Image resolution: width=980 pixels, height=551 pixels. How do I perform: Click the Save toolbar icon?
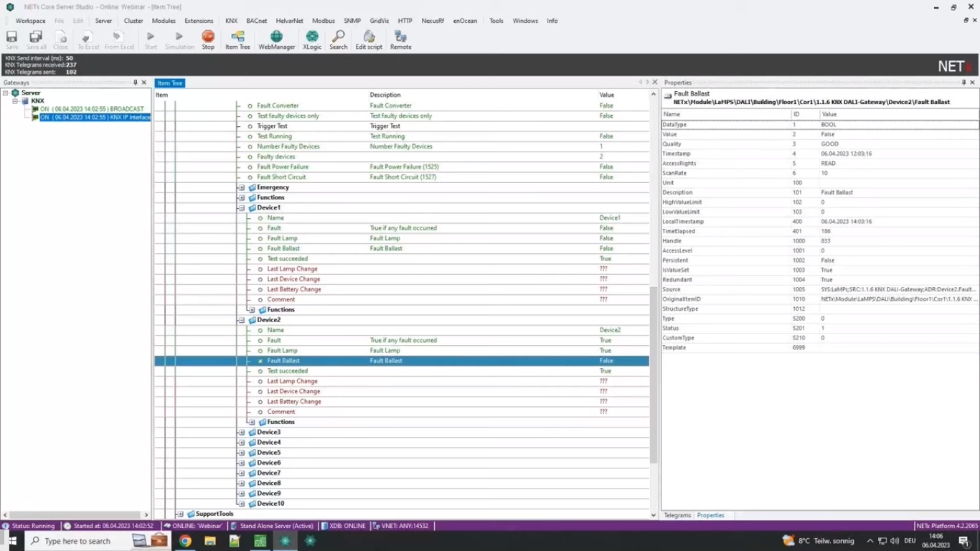click(12, 40)
